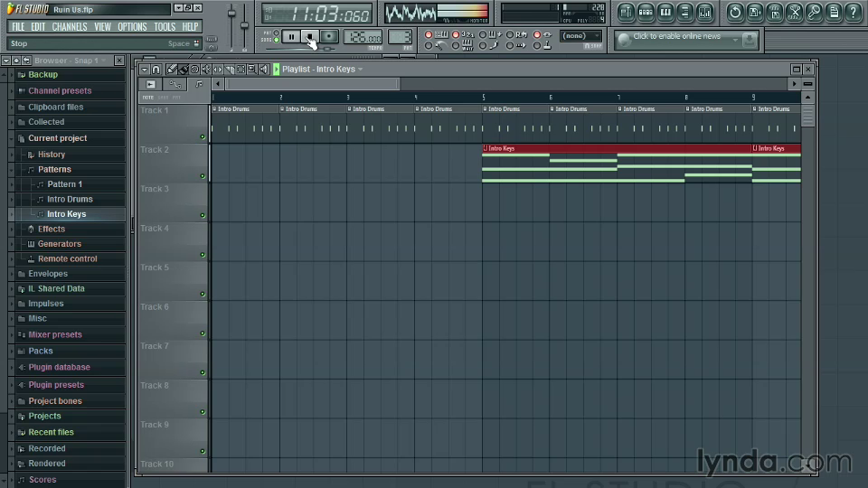The width and height of the screenshot is (868, 488).
Task: Open the online news panel dropdown arrow
Action: click(x=735, y=39)
